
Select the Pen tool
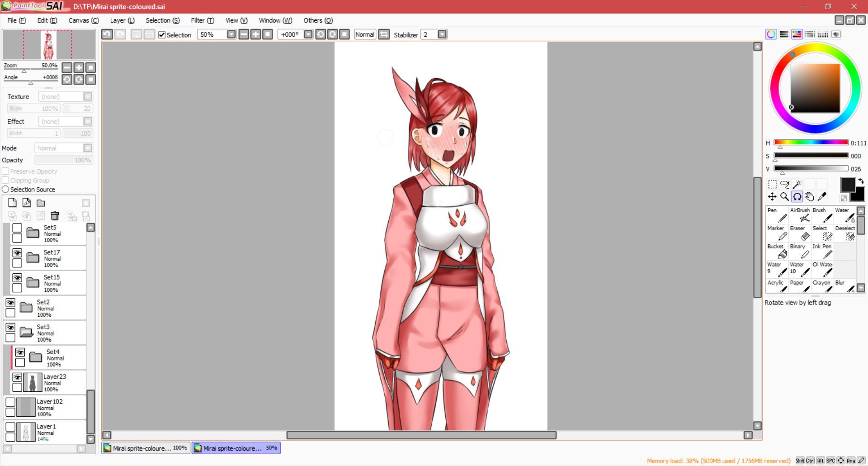777,215
